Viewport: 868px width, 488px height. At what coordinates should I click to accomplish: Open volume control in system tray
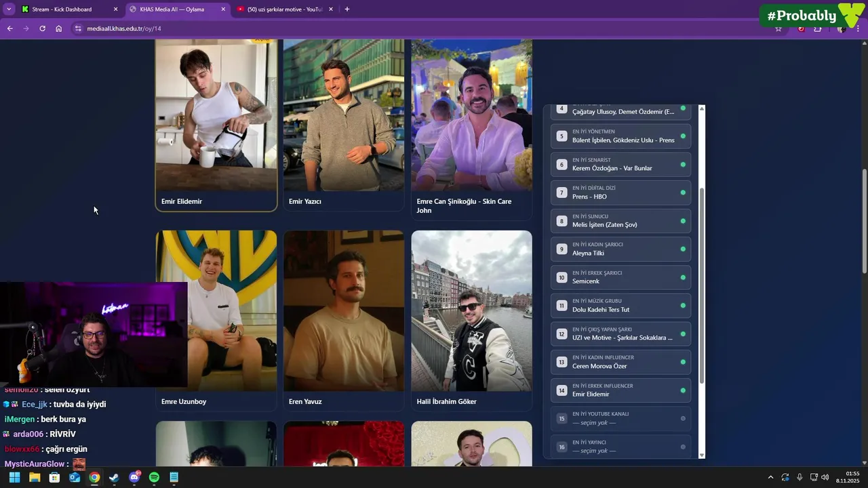point(825,477)
